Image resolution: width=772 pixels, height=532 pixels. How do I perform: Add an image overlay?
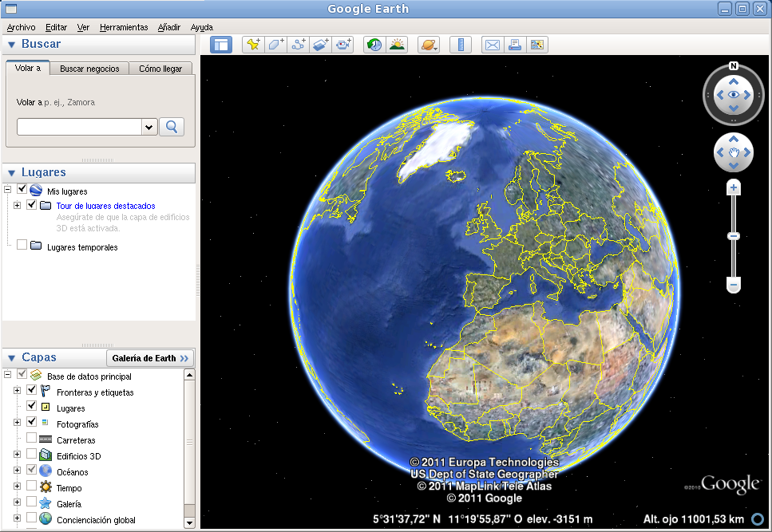coord(320,44)
